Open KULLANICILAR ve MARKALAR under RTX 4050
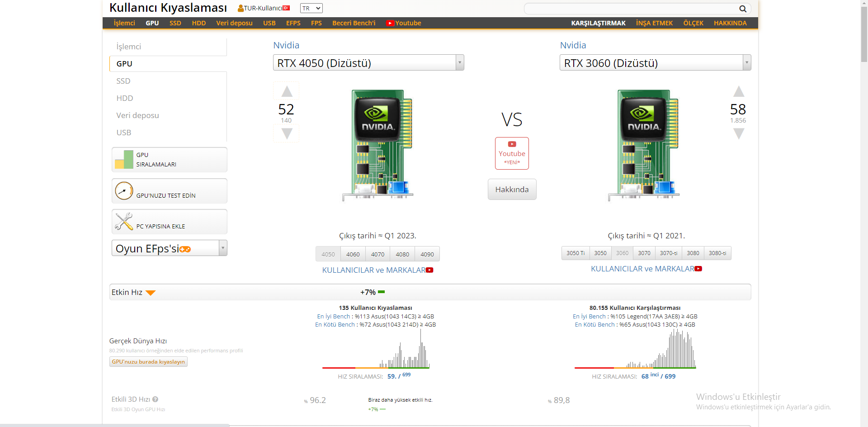This screenshot has width=868, height=427. tap(374, 270)
